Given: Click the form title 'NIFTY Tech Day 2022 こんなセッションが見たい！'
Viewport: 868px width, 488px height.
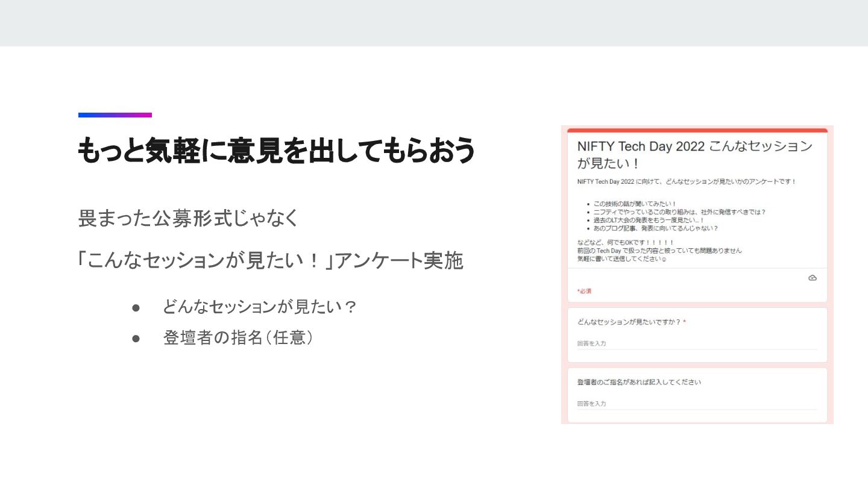Looking at the screenshot, I should 695,155.
